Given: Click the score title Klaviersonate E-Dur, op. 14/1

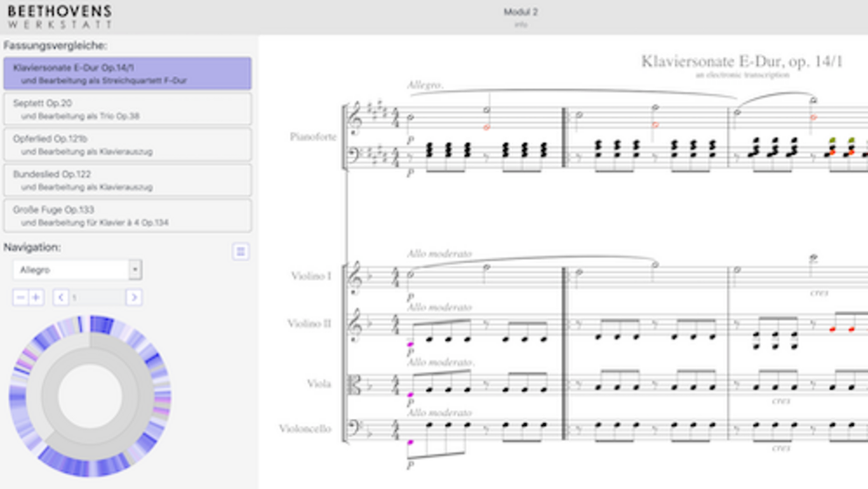Looking at the screenshot, I should click(x=742, y=61).
